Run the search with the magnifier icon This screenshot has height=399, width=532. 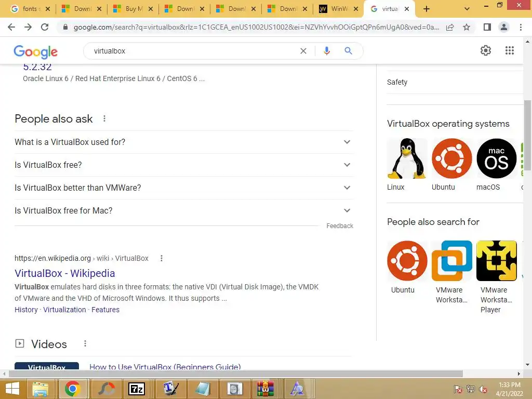click(x=348, y=51)
